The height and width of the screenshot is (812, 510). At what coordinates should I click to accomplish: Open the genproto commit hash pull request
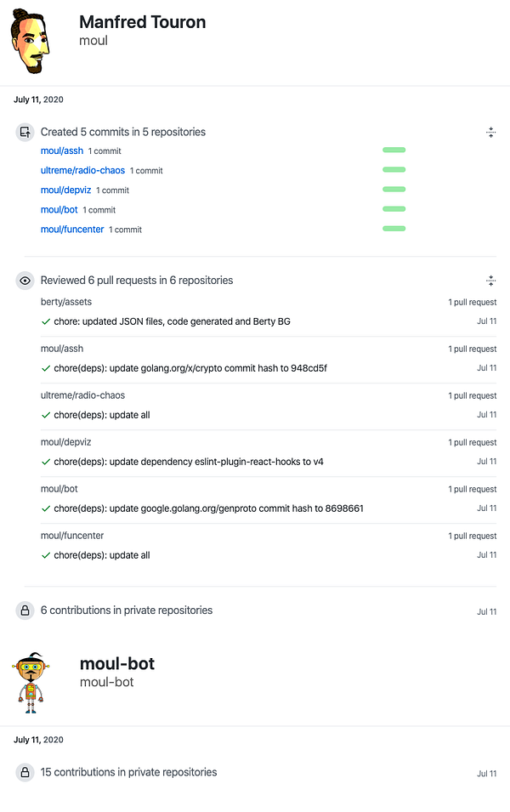click(209, 508)
